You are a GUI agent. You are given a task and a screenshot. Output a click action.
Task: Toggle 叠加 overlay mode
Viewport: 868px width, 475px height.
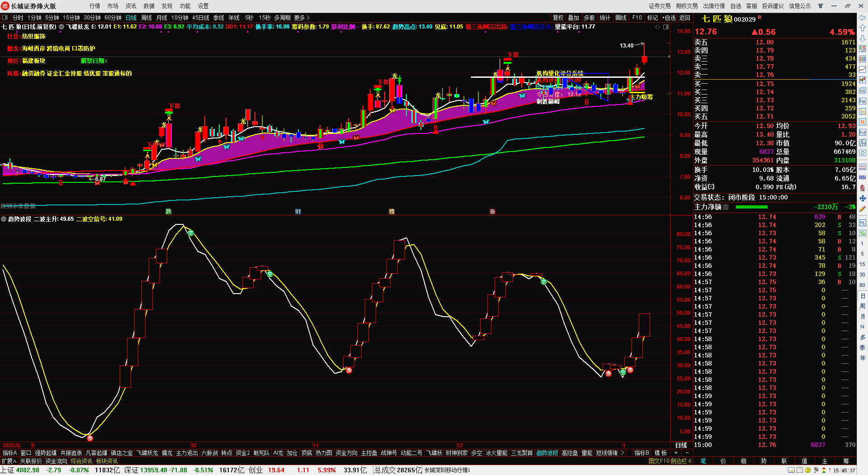[x=574, y=18]
